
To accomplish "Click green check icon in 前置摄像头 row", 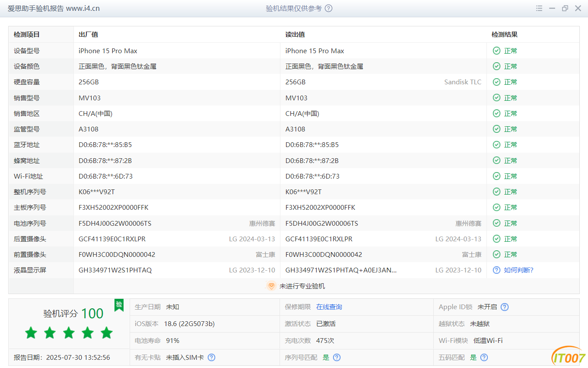I will click(497, 255).
